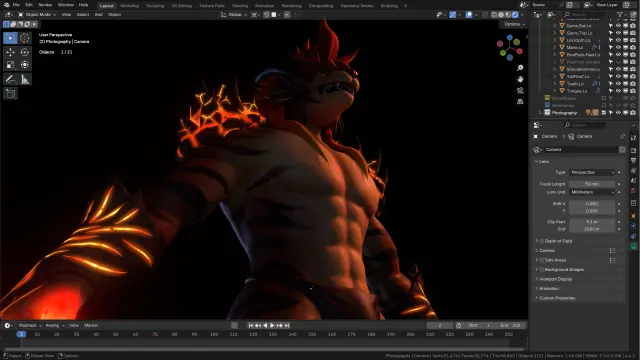Select the Add Cube tool
Image resolution: width=640 pixels, height=360 pixels.
pos(10,93)
